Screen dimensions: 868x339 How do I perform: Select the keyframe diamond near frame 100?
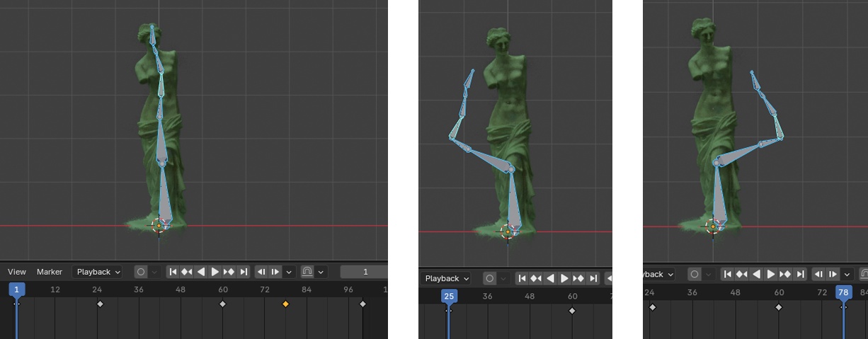[362, 304]
